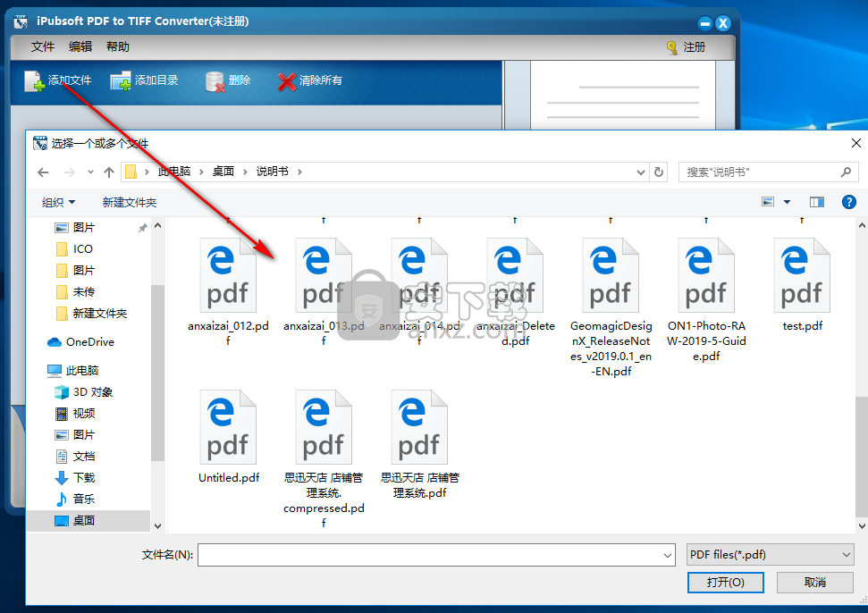Go back with the left arrow in the dialog
Viewport: 868px width, 613px height.
43,172
